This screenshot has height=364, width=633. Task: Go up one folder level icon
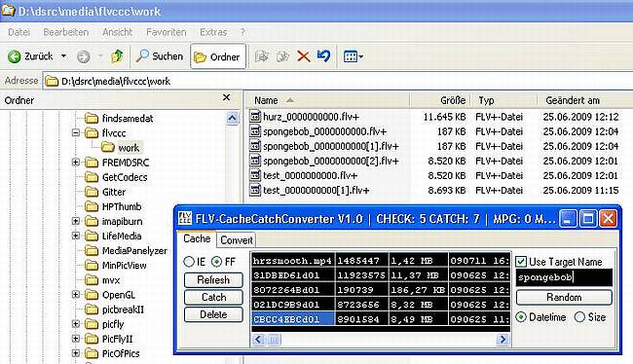pos(117,56)
